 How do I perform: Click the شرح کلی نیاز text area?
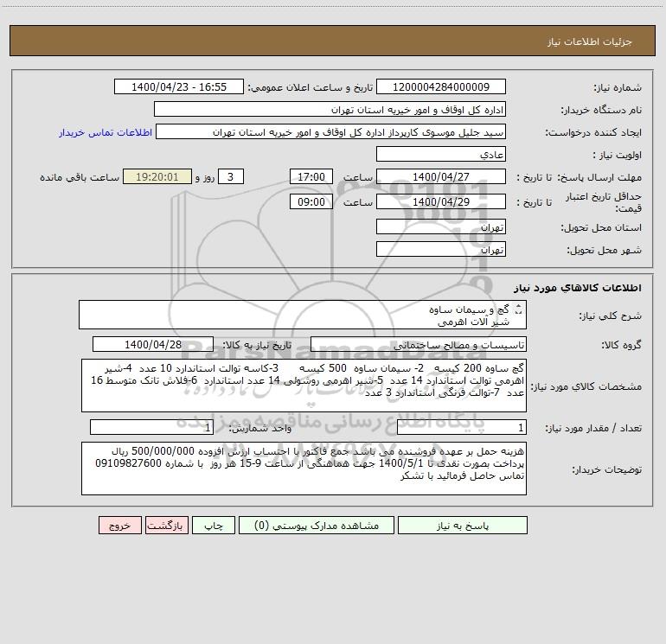[x=303, y=315]
